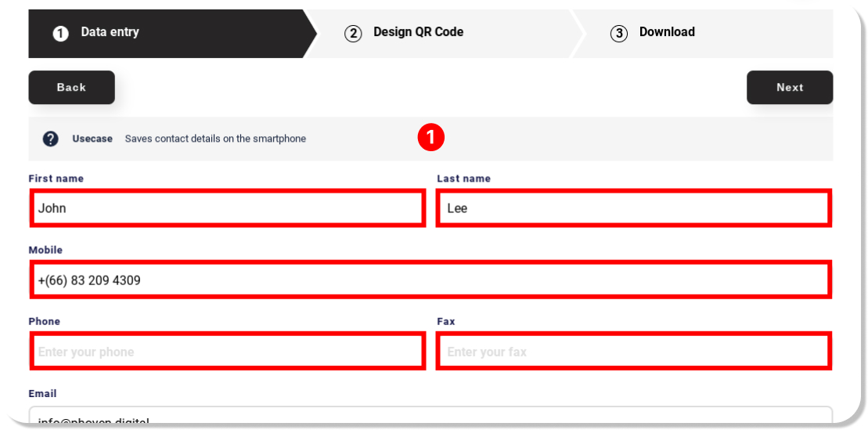Switch to the Data entry step
The width and height of the screenshot is (868, 430).
[110, 32]
